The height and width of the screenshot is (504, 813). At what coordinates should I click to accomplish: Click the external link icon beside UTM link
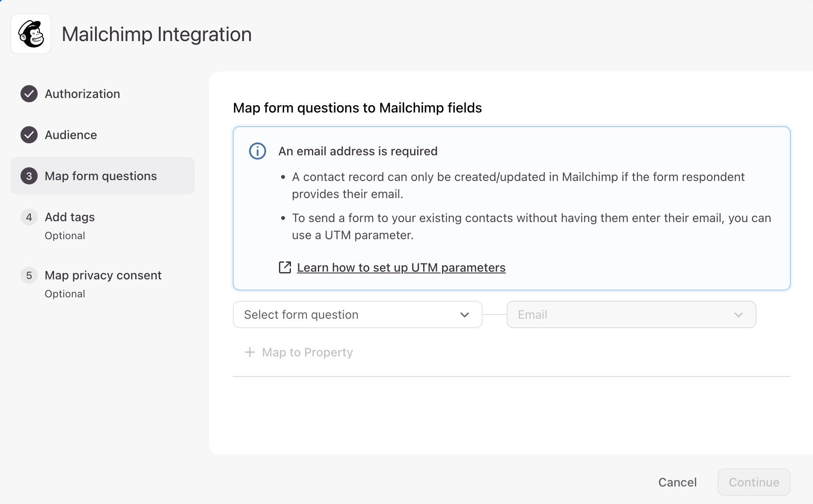click(x=285, y=267)
